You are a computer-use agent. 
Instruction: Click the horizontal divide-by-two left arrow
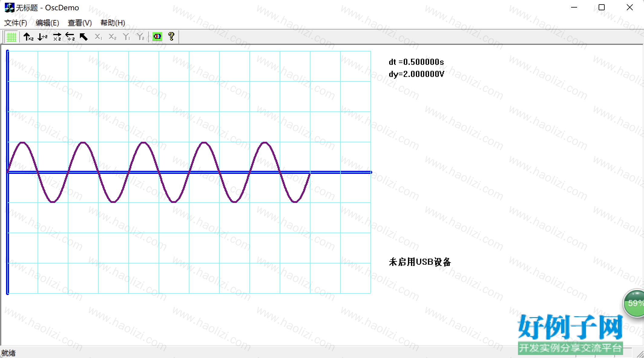pyautogui.click(x=70, y=37)
